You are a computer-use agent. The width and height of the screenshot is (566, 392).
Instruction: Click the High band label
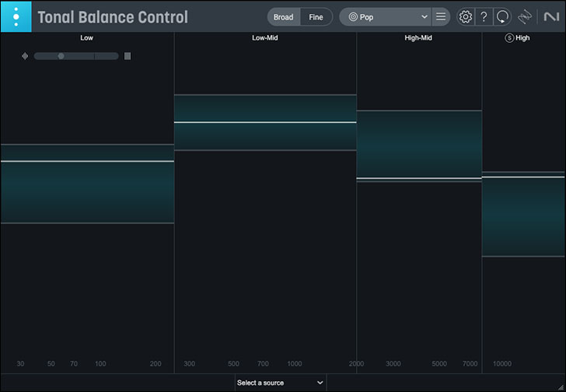tap(522, 38)
